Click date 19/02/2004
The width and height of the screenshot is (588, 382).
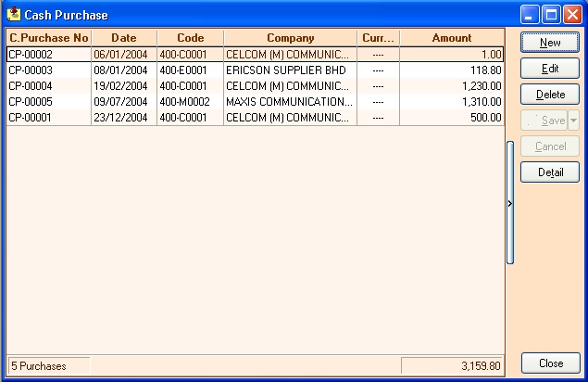(120, 86)
